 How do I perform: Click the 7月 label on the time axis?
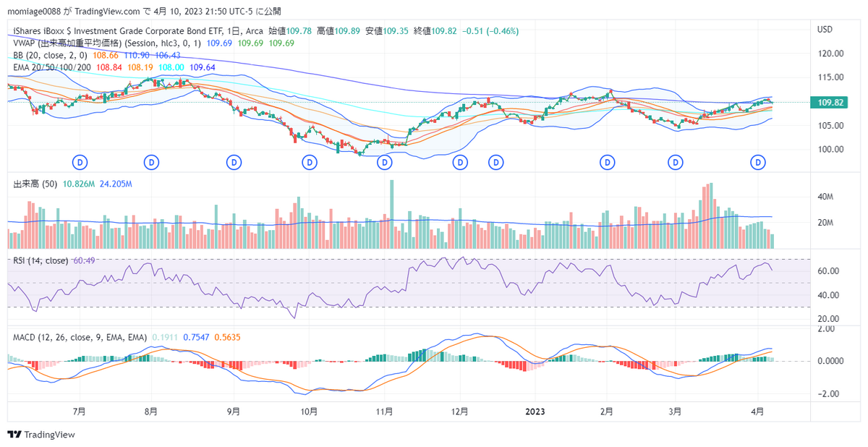(80, 412)
